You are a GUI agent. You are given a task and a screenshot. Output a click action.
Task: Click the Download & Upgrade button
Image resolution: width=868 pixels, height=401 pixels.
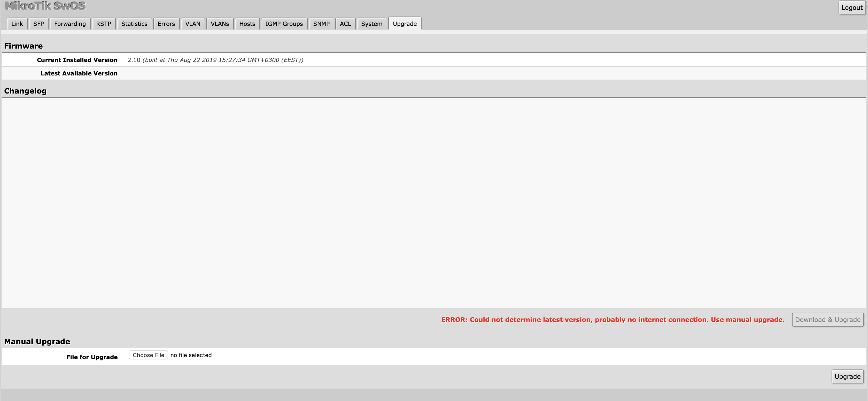[x=827, y=319]
